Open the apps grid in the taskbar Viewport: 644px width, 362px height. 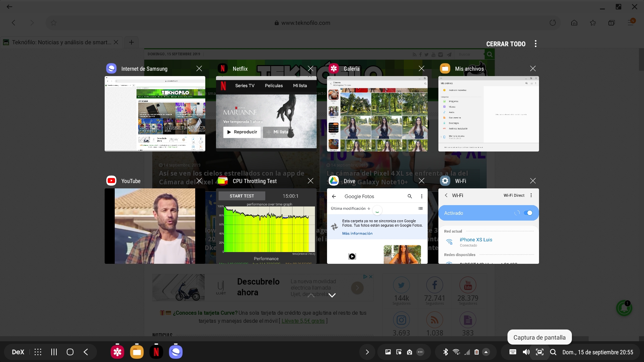(38, 352)
